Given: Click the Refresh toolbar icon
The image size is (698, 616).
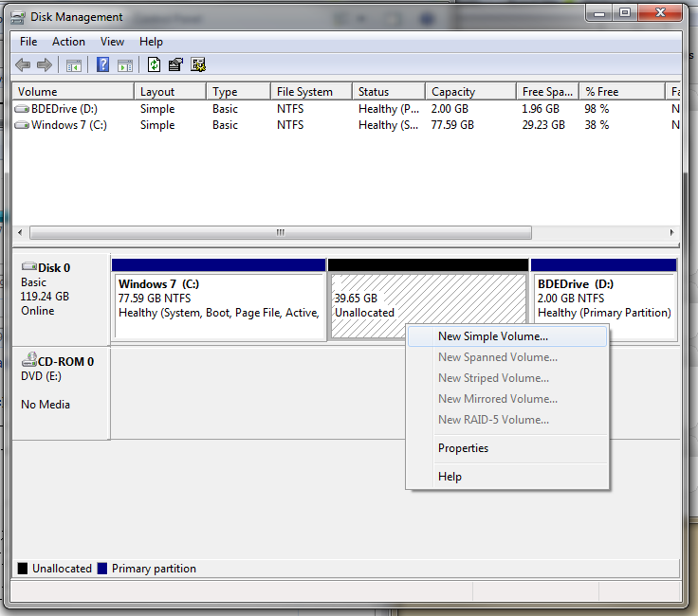Looking at the screenshot, I should [154, 65].
